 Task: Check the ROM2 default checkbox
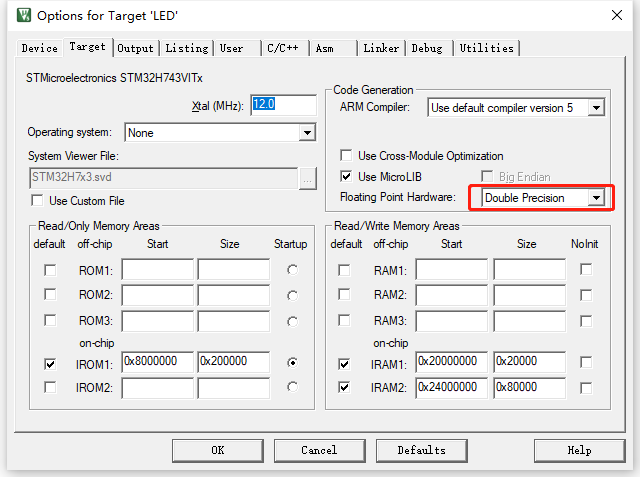50,294
